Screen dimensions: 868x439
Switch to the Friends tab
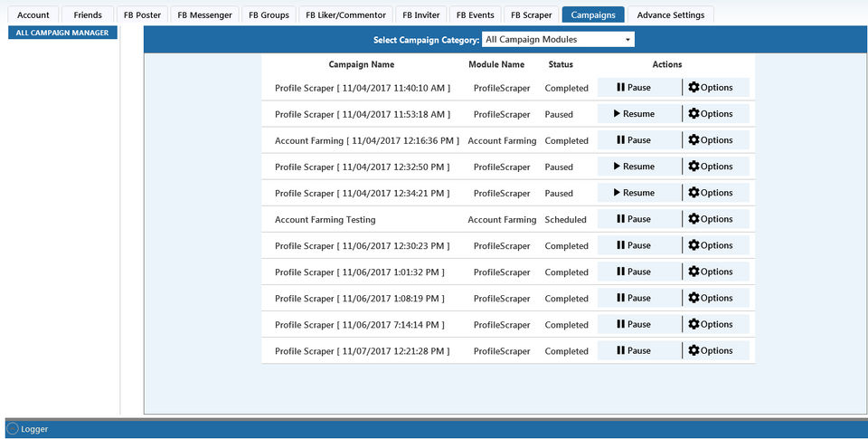(88, 15)
